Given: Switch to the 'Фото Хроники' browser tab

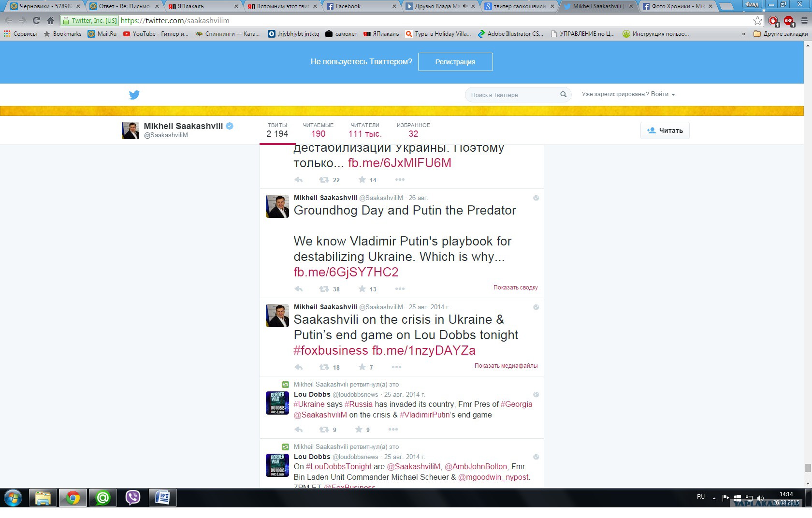Looking at the screenshot, I should point(678,6).
